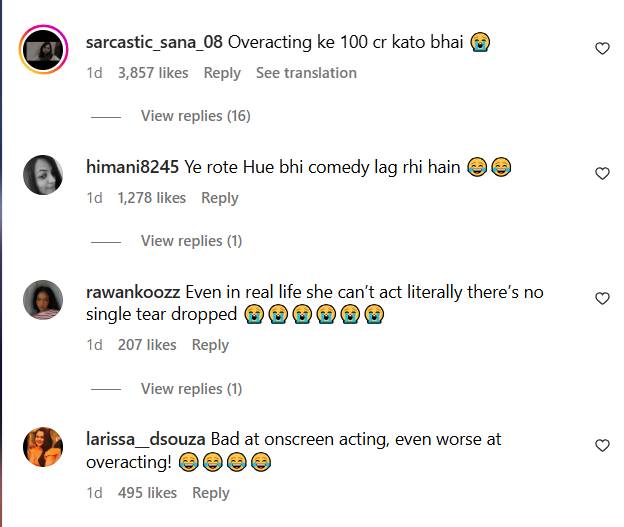View the reply under rawankoozz's comment
Viewport: 624px width, 527px height.
[x=191, y=388]
